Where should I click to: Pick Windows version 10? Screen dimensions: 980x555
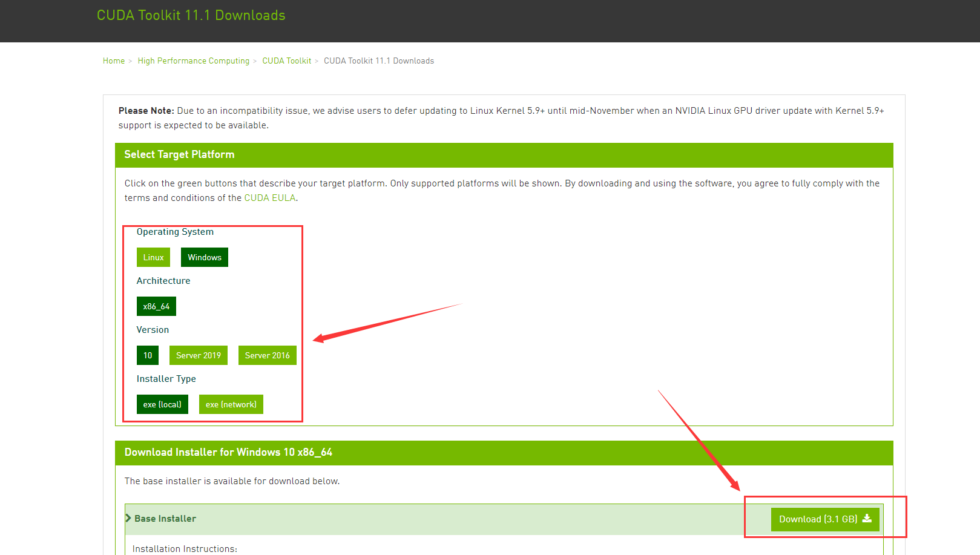click(x=148, y=355)
